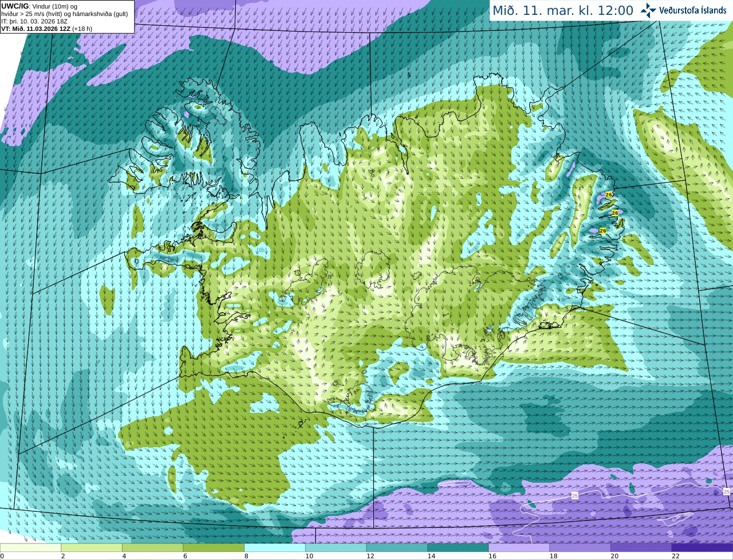Click the Veðurstofa Íslands logo symbol
Viewport: 733px width, 560px height.
coord(648,10)
